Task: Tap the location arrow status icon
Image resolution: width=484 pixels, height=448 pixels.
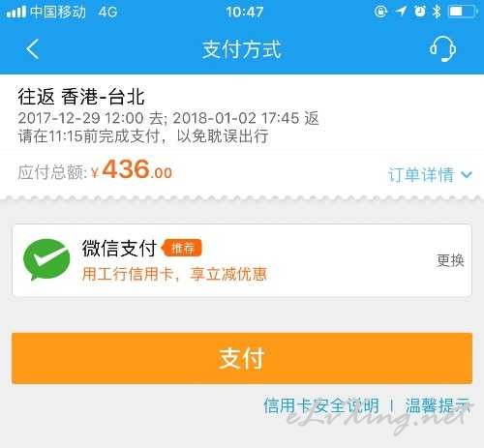Action: [401, 12]
